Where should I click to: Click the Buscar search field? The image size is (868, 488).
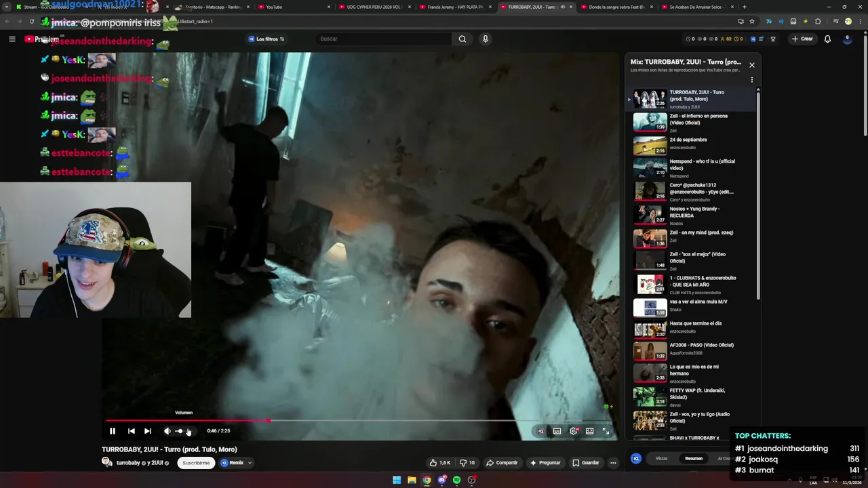383,39
